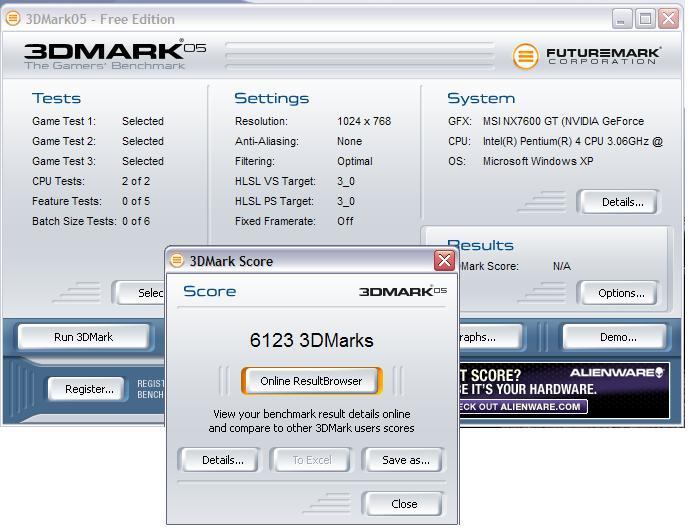Click the 'Fixed Framerate:' label
The height and width of the screenshot is (531, 694).
point(275,221)
